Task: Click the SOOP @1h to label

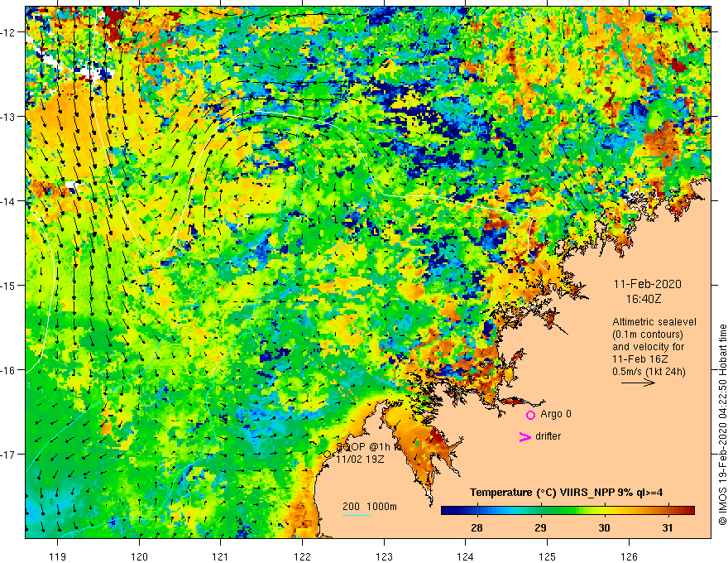Action: coord(369,447)
